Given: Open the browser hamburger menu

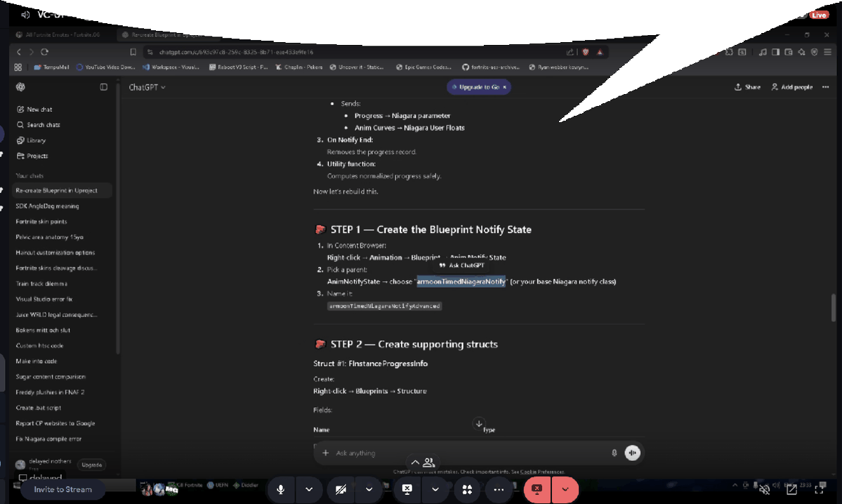Looking at the screenshot, I should (827, 52).
